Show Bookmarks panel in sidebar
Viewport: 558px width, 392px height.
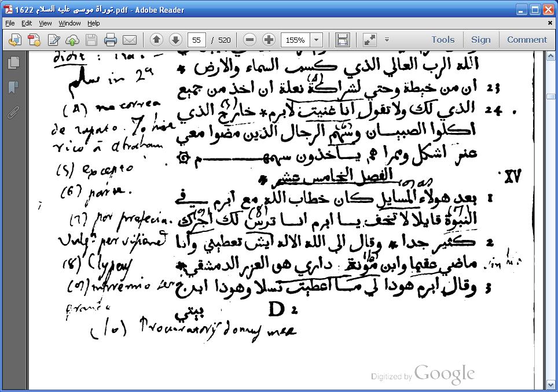(x=13, y=87)
